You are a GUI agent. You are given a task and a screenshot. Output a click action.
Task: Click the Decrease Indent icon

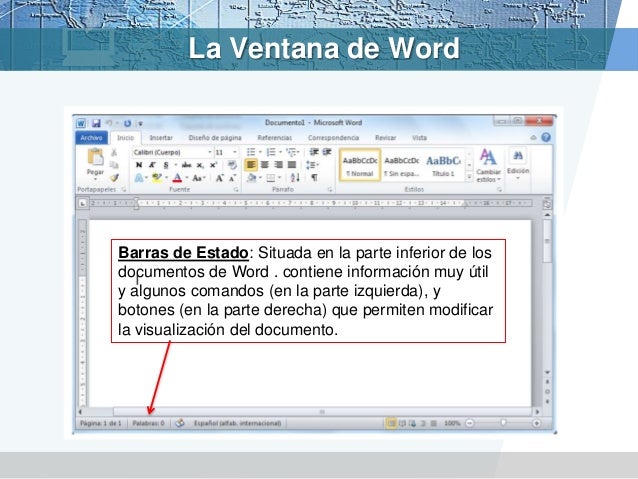coord(314,152)
